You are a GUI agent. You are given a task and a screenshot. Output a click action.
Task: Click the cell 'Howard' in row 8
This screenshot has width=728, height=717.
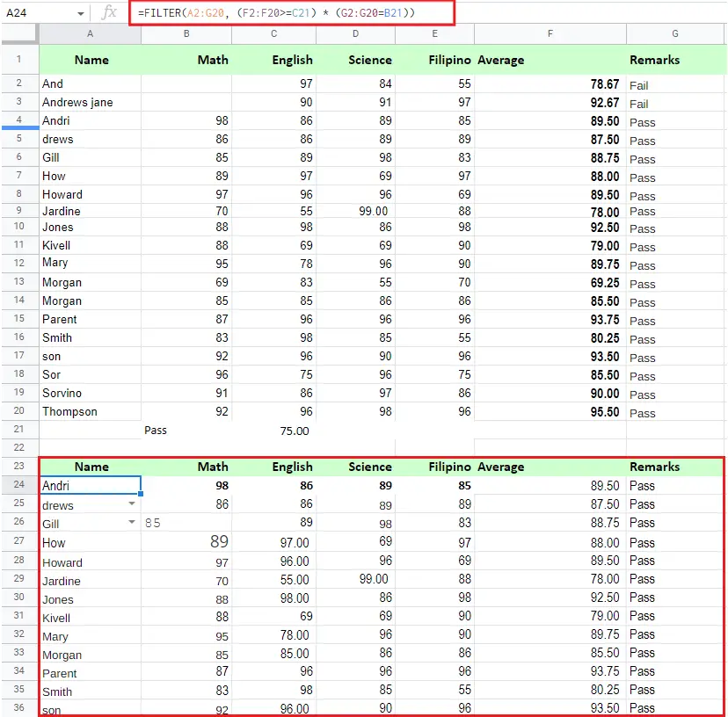tap(90, 194)
